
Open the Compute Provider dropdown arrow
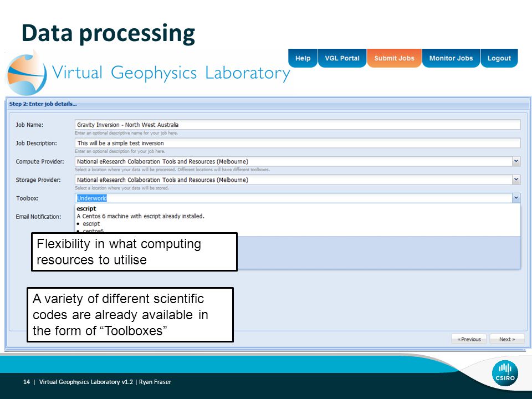click(516, 161)
